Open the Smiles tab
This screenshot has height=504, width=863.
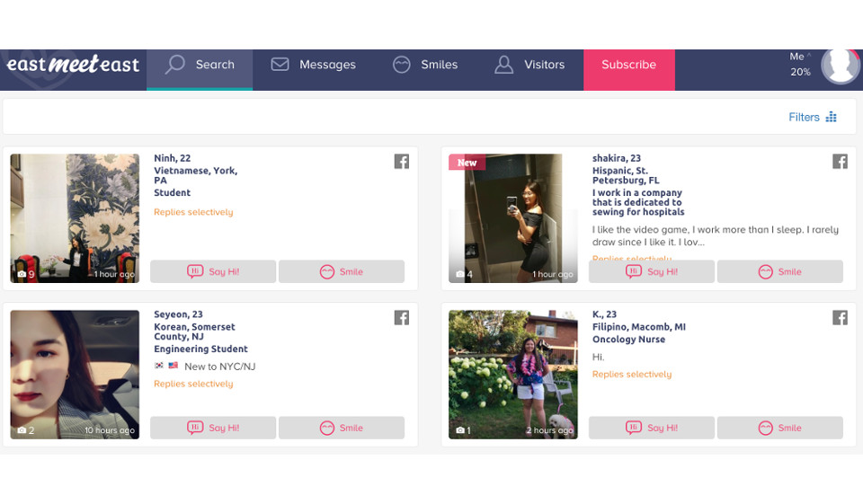425,65
